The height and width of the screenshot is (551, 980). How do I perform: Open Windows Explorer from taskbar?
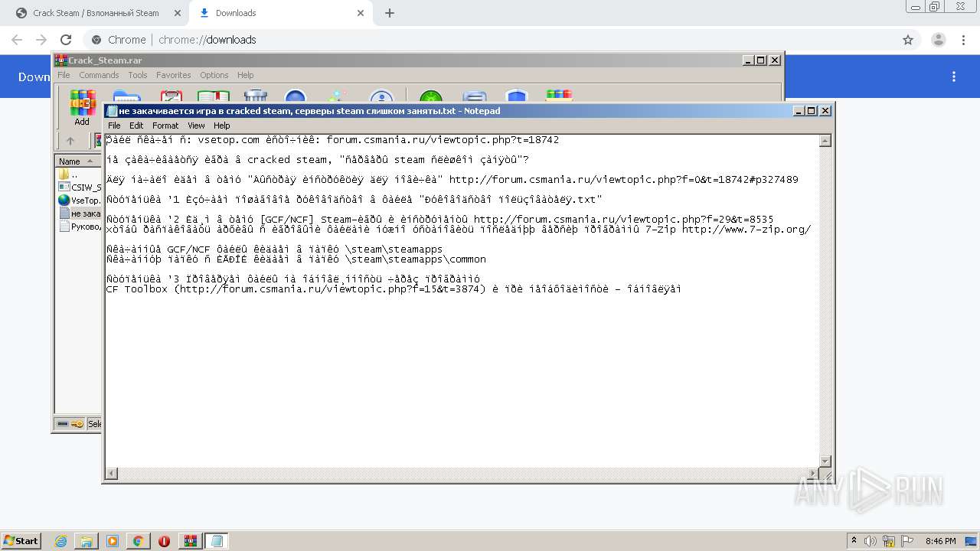click(x=87, y=541)
